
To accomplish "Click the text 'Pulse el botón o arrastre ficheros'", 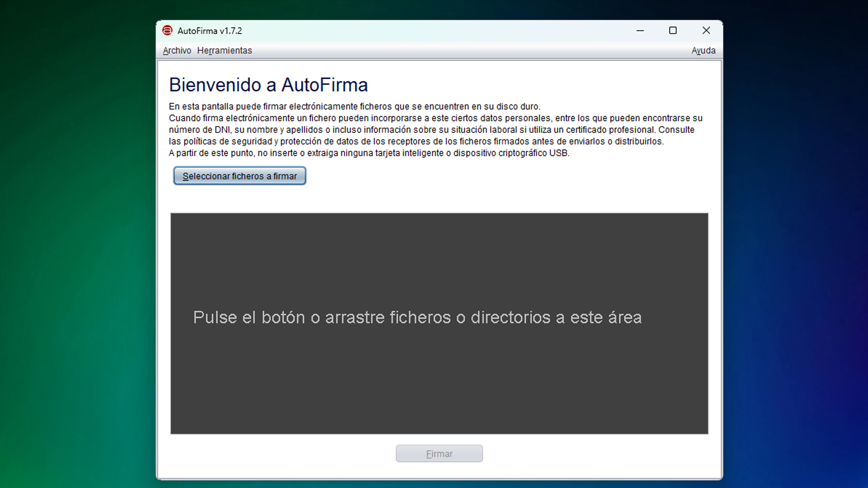I will point(322,317).
